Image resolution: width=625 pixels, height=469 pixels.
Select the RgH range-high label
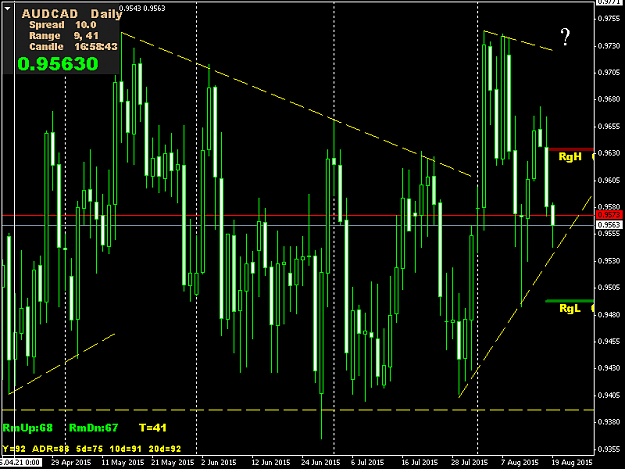point(570,157)
